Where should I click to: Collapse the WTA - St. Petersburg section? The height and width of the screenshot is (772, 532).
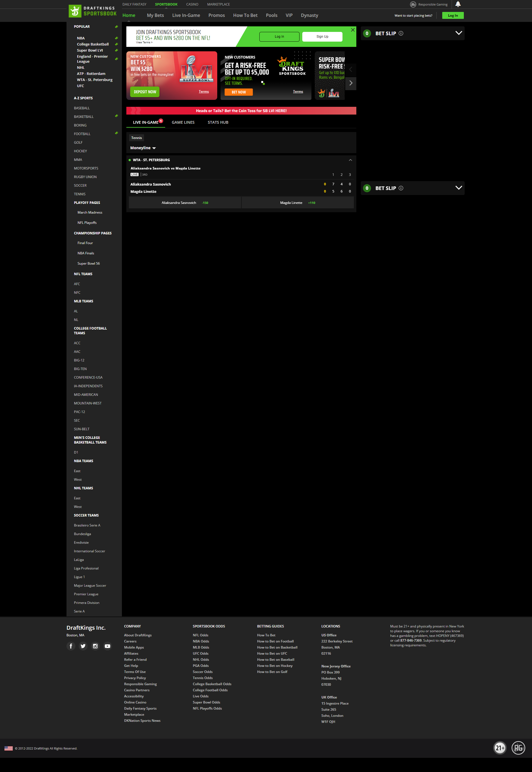(350, 160)
